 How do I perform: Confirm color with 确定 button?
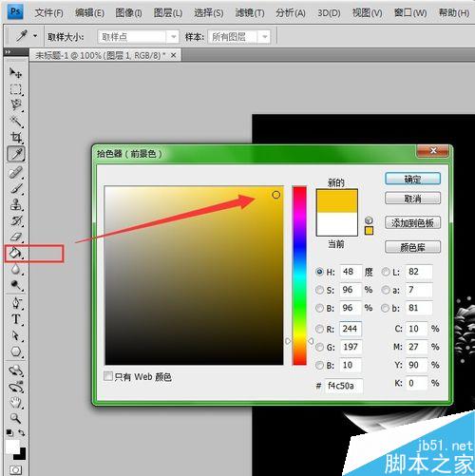pyautogui.click(x=412, y=179)
